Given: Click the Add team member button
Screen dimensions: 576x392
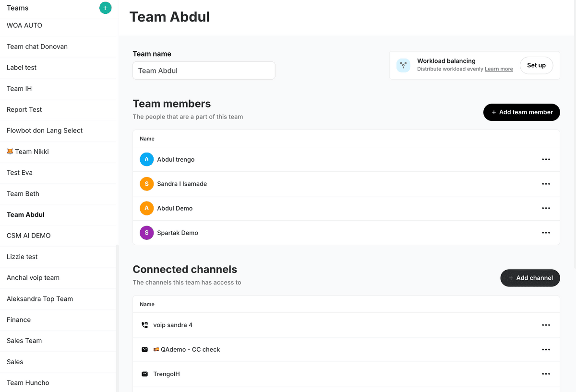Looking at the screenshot, I should click(521, 112).
